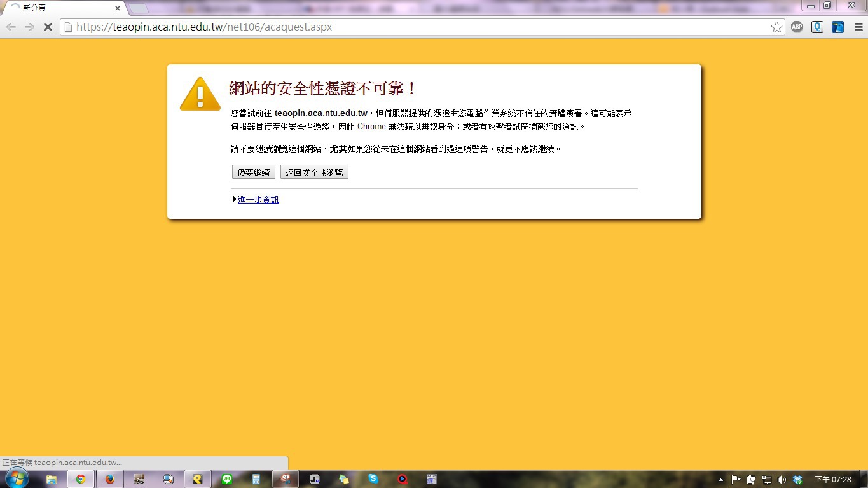The height and width of the screenshot is (488, 868).
Task: Open the Windows Start menu
Action: coord(17,478)
